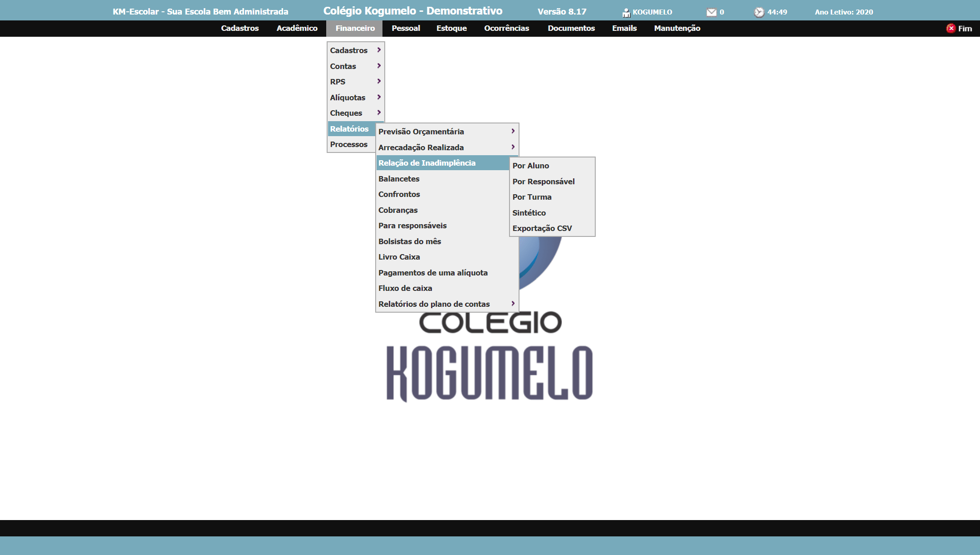Select Por Turma inadimplência option

pyautogui.click(x=552, y=197)
